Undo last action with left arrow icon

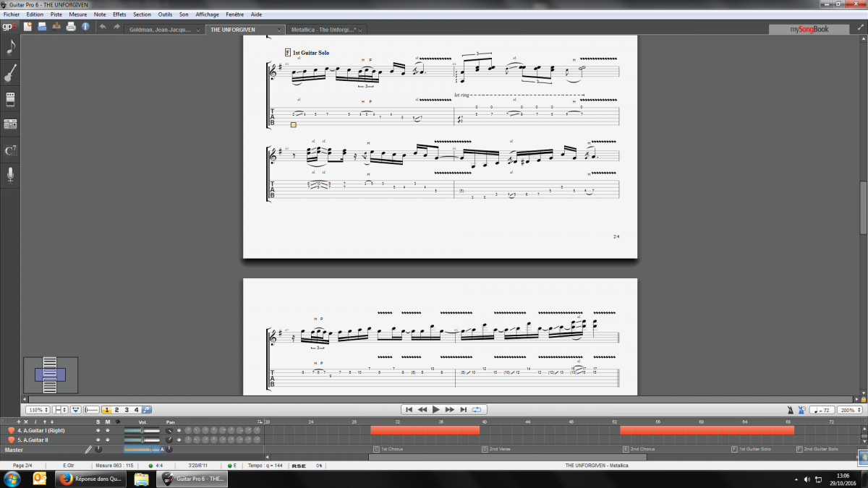tap(103, 27)
